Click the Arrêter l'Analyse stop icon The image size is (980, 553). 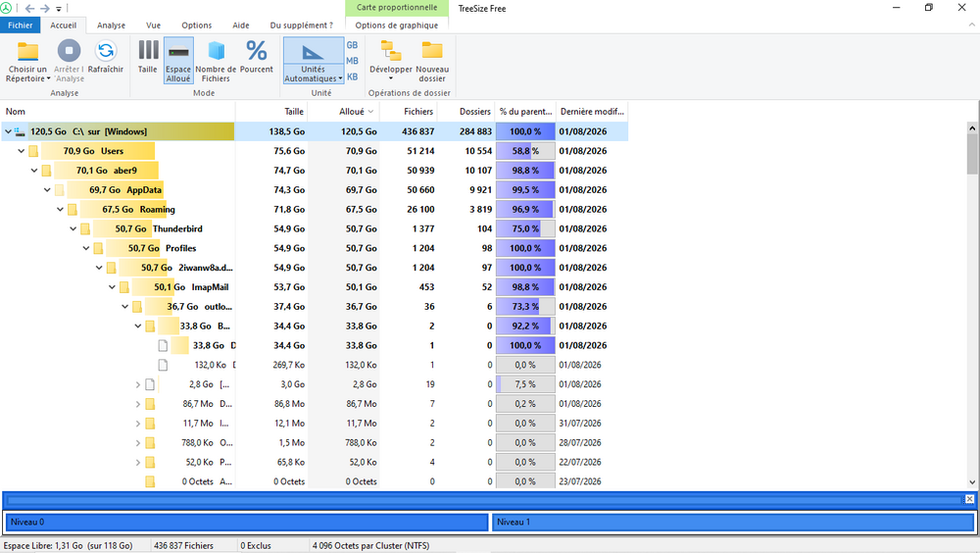(x=69, y=51)
